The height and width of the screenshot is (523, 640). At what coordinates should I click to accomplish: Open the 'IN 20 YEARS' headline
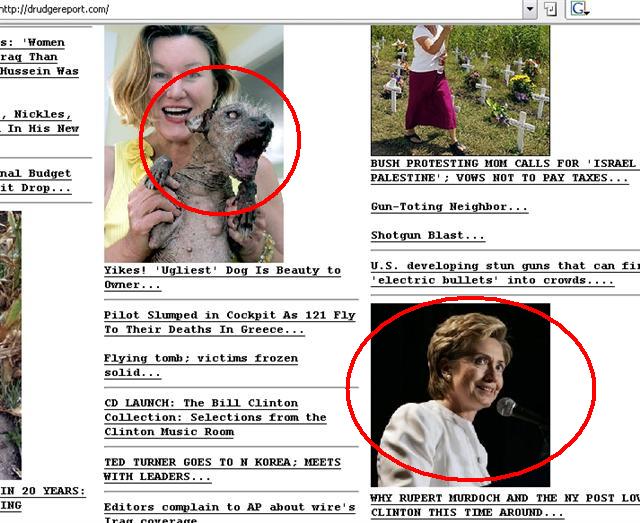click(43, 498)
